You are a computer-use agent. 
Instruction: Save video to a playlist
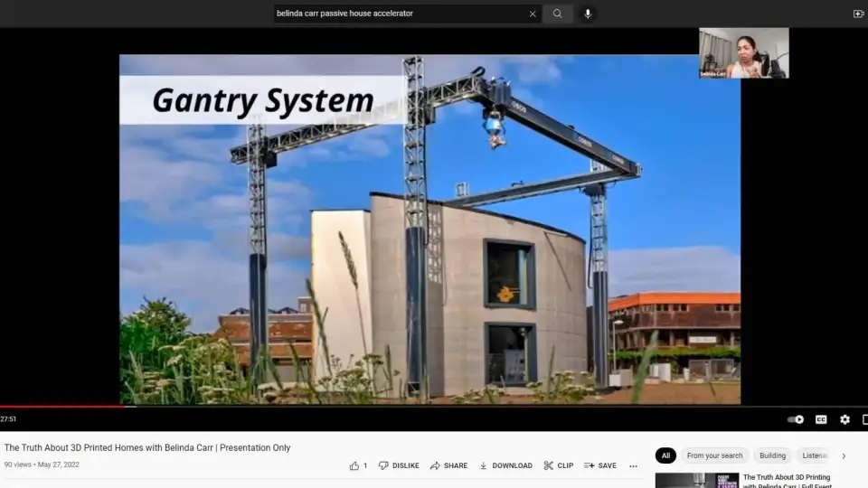[600, 465]
